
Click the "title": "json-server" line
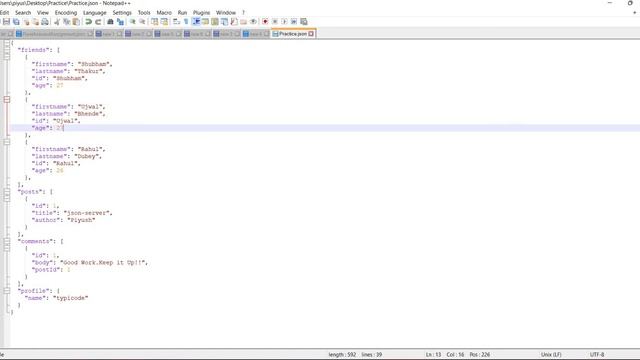click(72, 213)
